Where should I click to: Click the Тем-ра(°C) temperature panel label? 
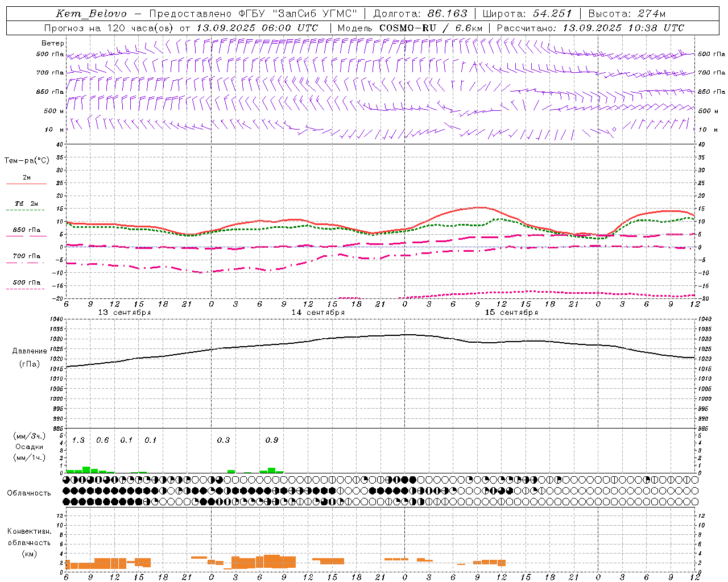pos(27,161)
